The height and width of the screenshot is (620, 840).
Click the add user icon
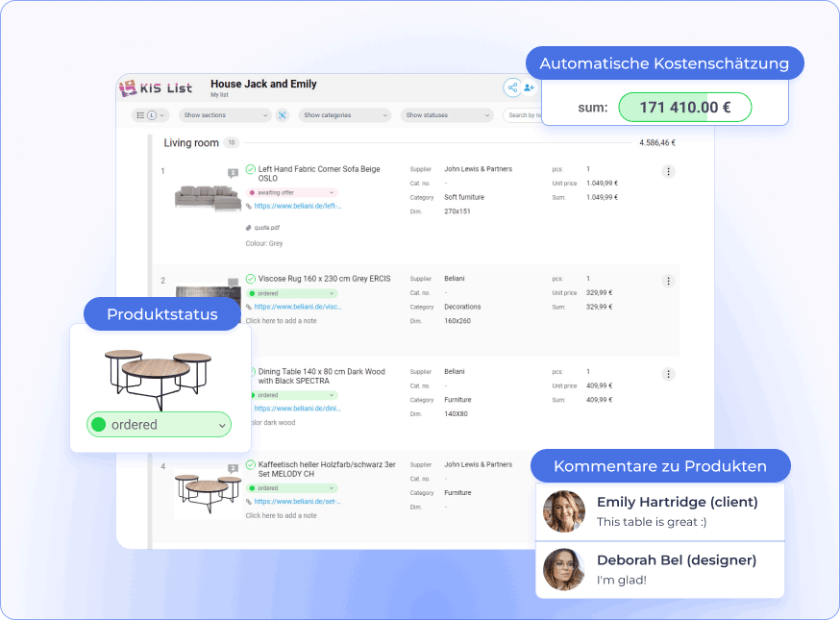click(x=530, y=87)
